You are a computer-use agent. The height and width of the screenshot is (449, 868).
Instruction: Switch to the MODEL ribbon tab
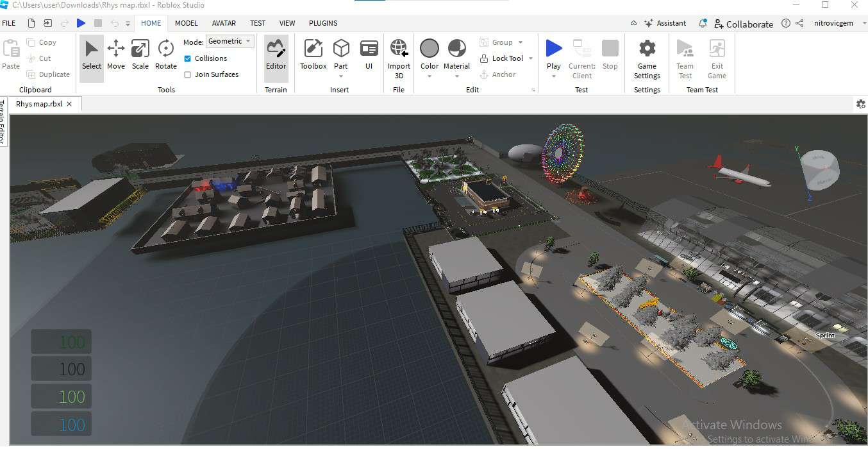[x=187, y=23]
